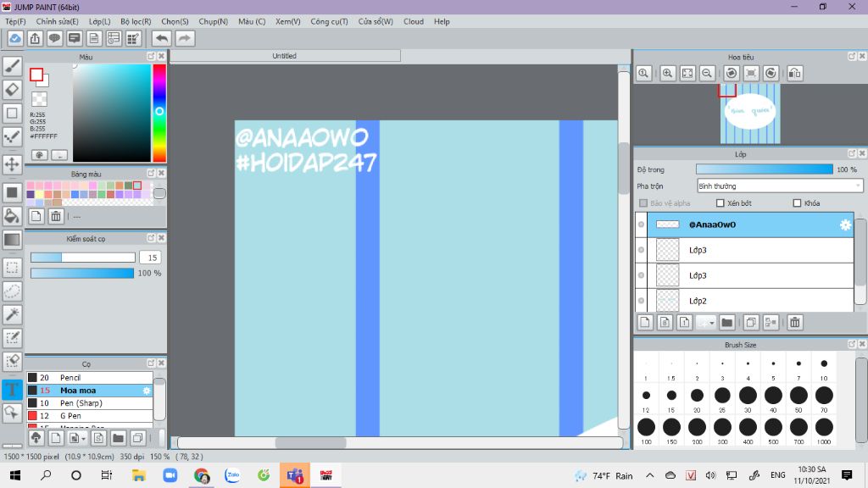The image size is (868, 488).
Task: Select the Bucket fill tool
Action: 12,216
